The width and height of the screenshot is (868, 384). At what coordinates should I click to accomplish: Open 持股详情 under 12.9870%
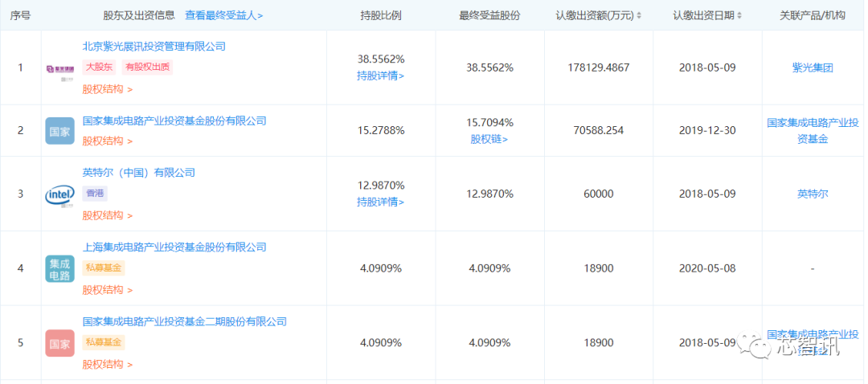[x=380, y=202]
